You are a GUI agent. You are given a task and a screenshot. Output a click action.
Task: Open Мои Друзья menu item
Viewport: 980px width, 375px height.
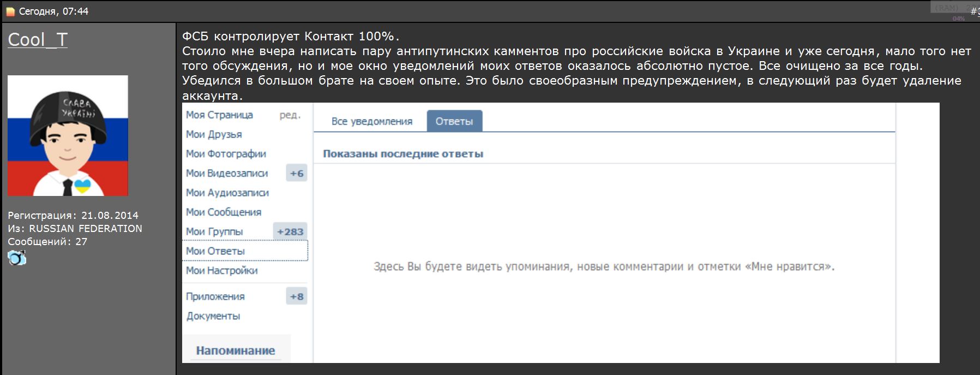tap(214, 134)
